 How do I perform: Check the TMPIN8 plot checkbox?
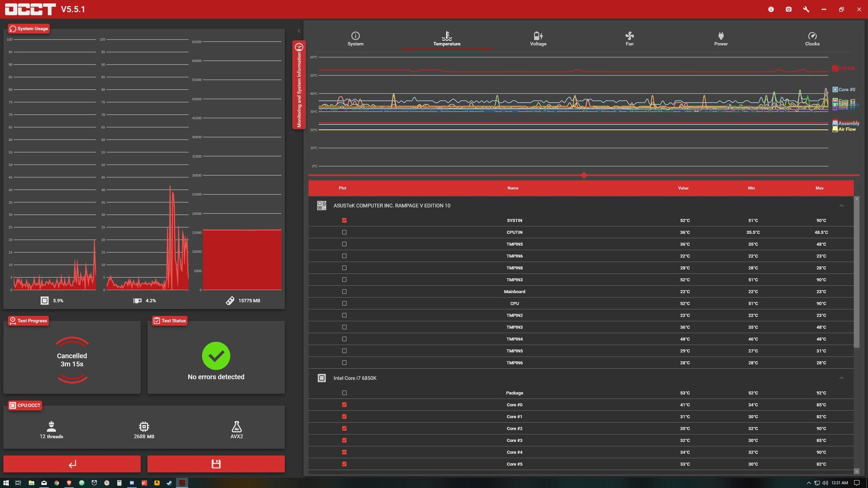[344, 268]
